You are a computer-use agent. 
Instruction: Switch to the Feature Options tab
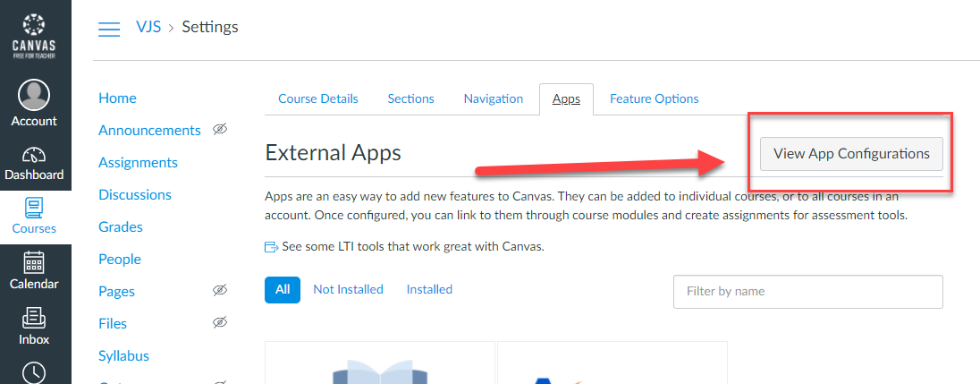click(x=655, y=98)
